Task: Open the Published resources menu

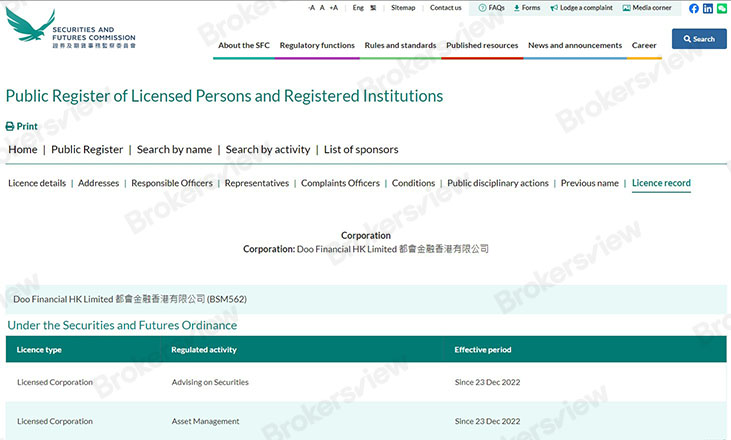Action: click(482, 45)
